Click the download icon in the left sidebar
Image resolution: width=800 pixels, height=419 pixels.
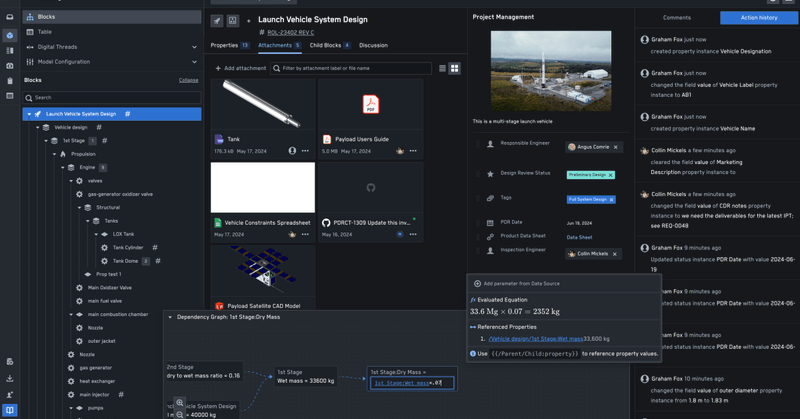10,378
